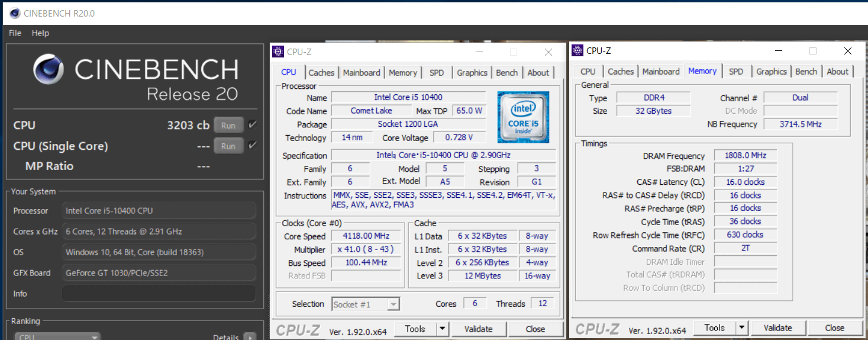The image size is (868, 340).
Task: Select the CPU tab in left CPU-Z window
Action: 289,72
